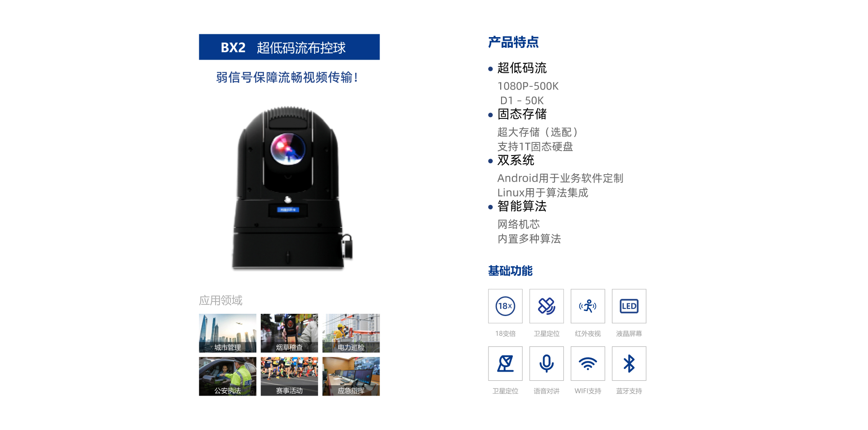Click the satellite dish icon in second row
This screenshot has width=868, height=430.
coord(505,364)
